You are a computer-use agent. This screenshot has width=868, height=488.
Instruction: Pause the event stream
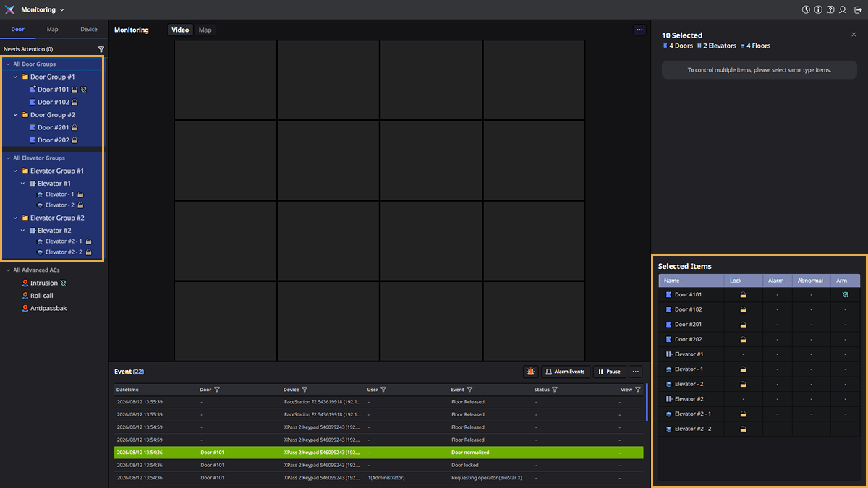pos(609,372)
